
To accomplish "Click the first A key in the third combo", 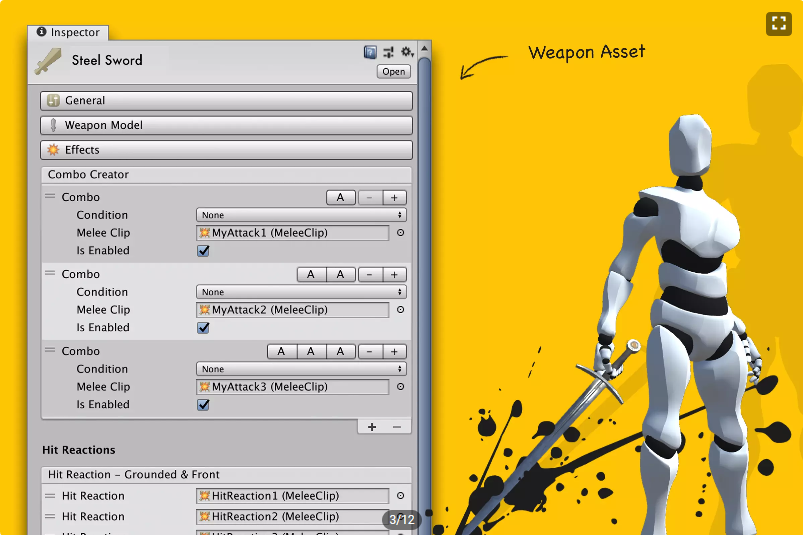I will pyautogui.click(x=281, y=351).
